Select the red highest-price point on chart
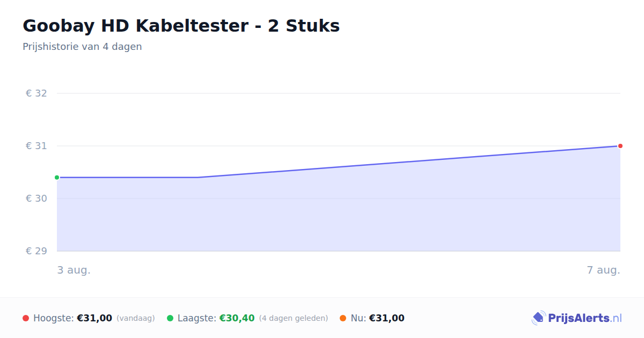The height and width of the screenshot is (338, 644). [620, 146]
